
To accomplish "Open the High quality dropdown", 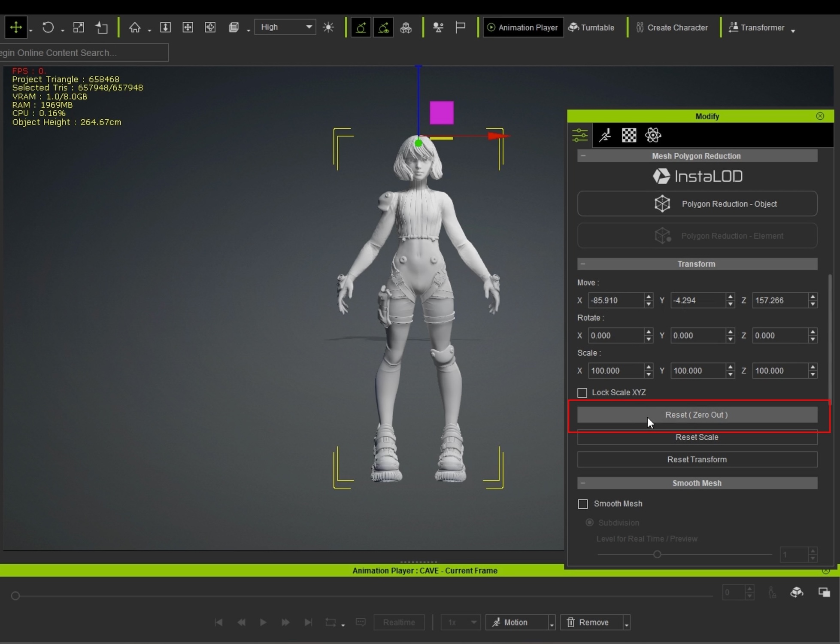I will click(285, 27).
